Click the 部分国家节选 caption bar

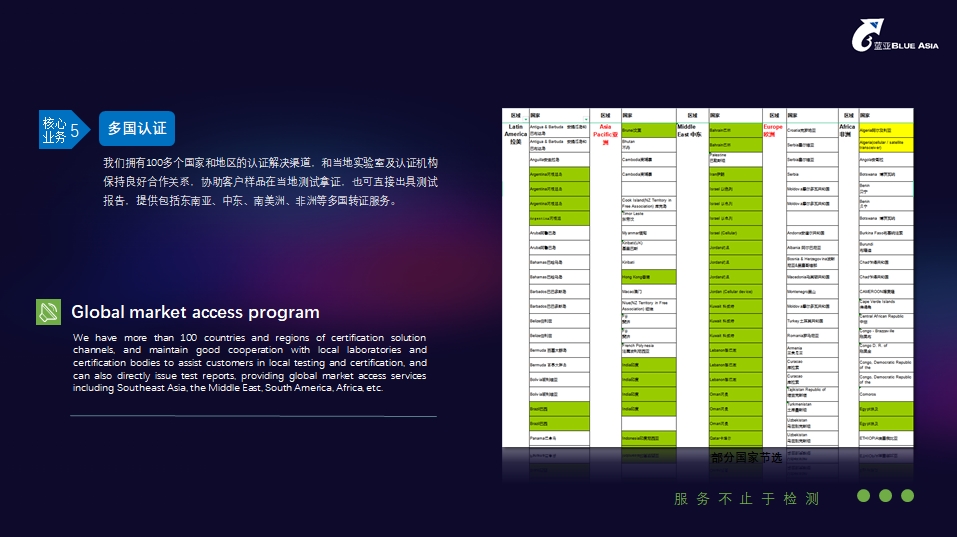tap(746, 458)
